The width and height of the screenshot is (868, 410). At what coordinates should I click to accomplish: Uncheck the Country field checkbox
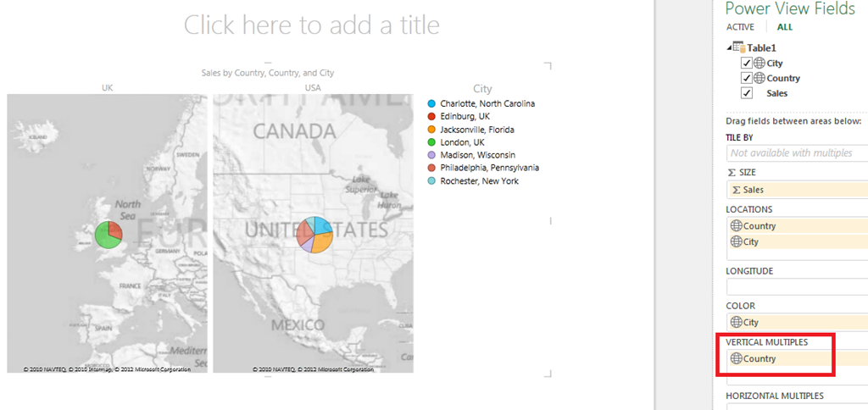click(747, 78)
